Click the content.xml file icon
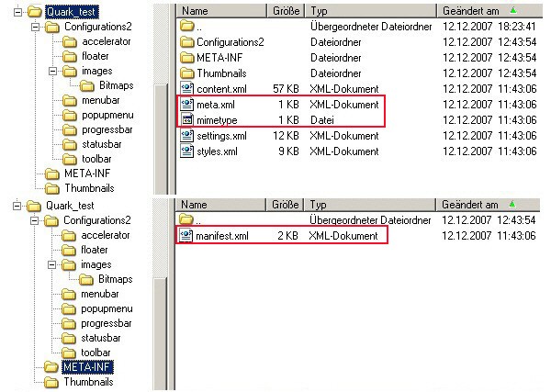Image resolution: width=551 pixels, height=392 pixels. coord(186,89)
